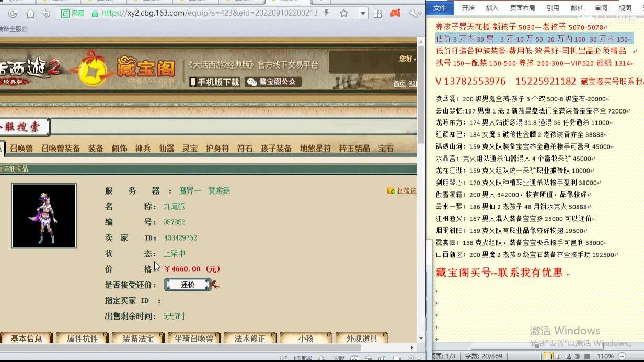Open the 审阅 ribbon tab in Word

601,8
